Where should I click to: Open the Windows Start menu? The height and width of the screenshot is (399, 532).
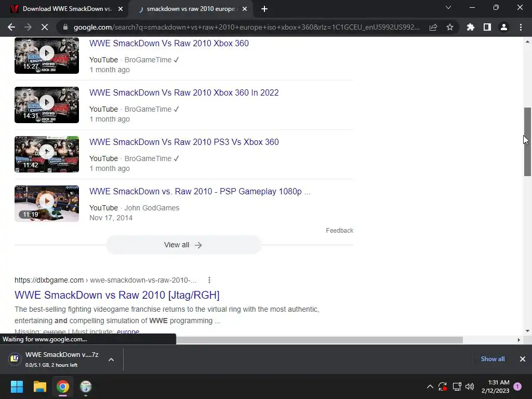pyautogui.click(x=17, y=387)
